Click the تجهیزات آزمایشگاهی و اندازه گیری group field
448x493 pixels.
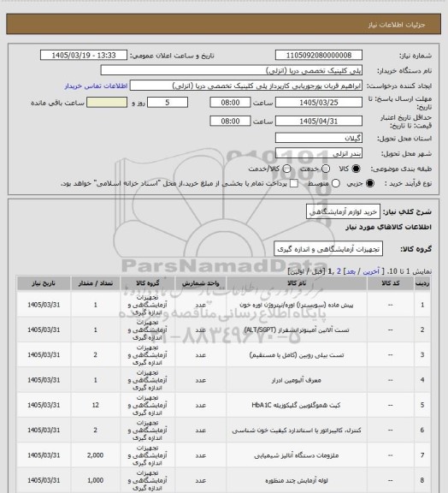tap(328, 249)
